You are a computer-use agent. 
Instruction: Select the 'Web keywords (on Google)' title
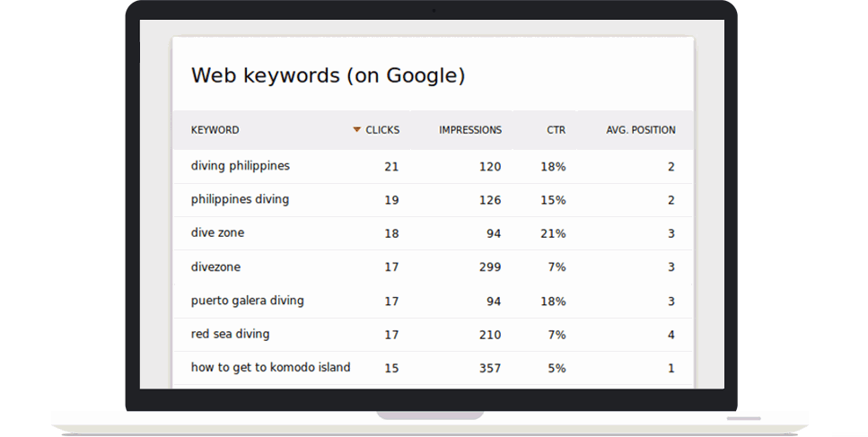329,75
